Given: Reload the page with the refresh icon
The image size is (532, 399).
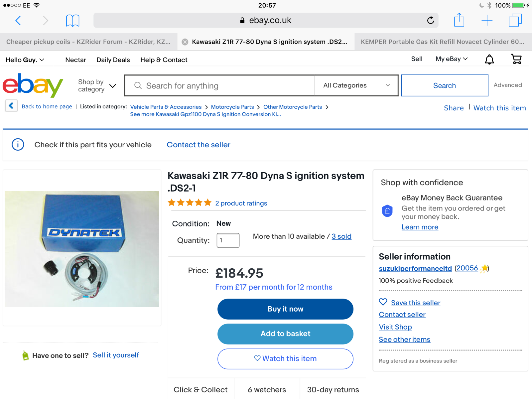Looking at the screenshot, I should (x=431, y=20).
